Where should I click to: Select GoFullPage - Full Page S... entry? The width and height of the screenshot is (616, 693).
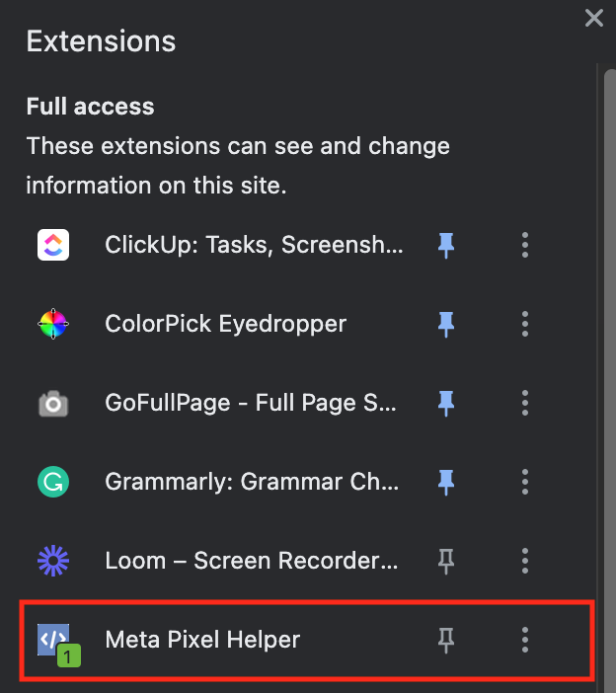point(251,403)
